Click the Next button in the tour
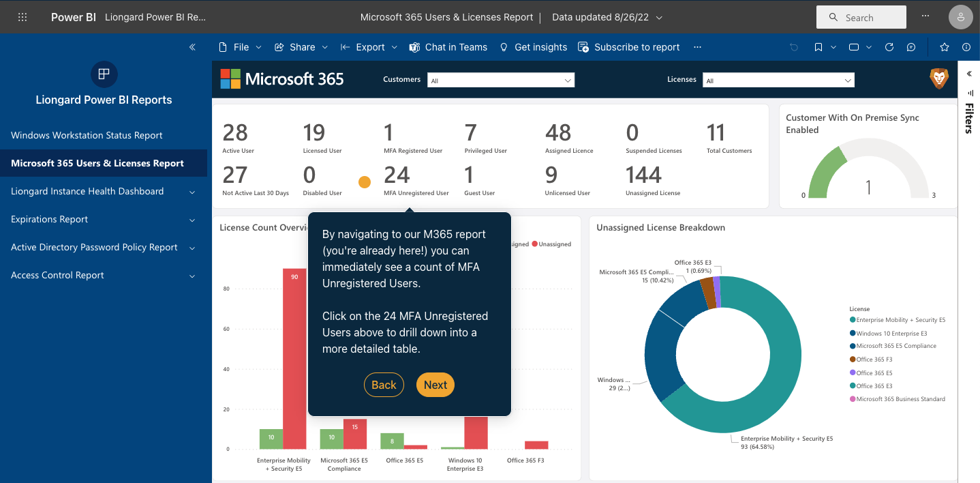The image size is (980, 483). [x=435, y=385]
